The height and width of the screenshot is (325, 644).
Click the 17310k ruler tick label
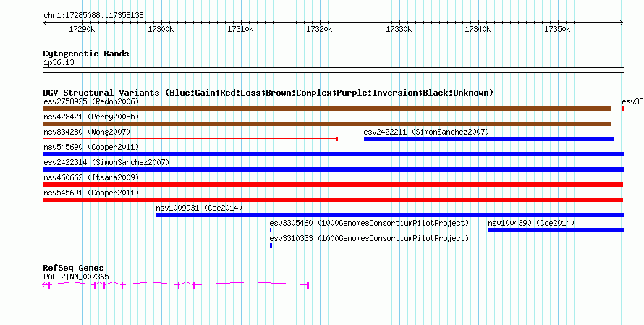coord(240,29)
